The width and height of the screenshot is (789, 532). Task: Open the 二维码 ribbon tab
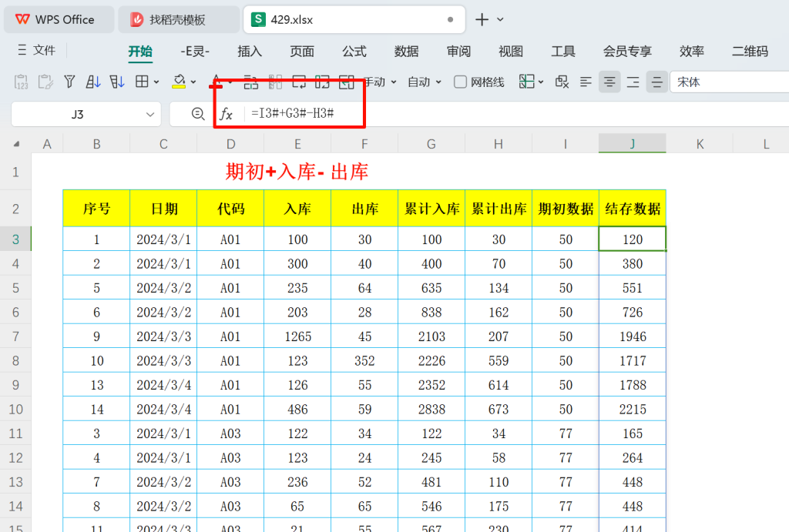coord(750,52)
